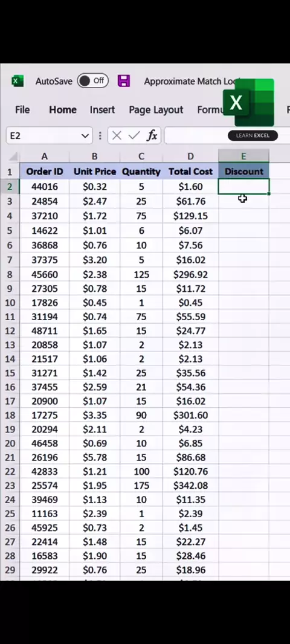Click the formula bar options dots

click(100, 135)
